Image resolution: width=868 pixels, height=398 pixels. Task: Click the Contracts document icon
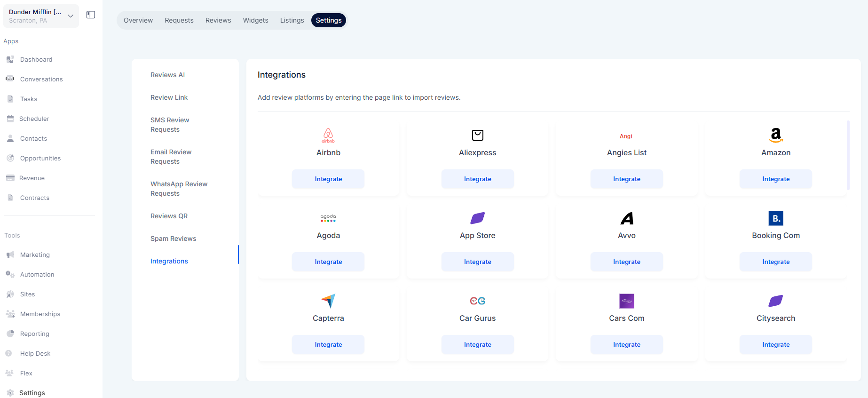(10, 198)
